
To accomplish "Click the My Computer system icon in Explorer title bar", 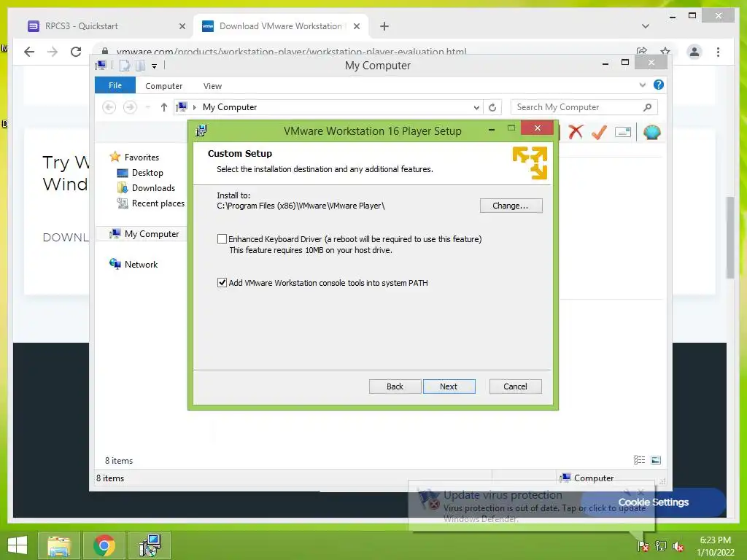I will 101,65.
